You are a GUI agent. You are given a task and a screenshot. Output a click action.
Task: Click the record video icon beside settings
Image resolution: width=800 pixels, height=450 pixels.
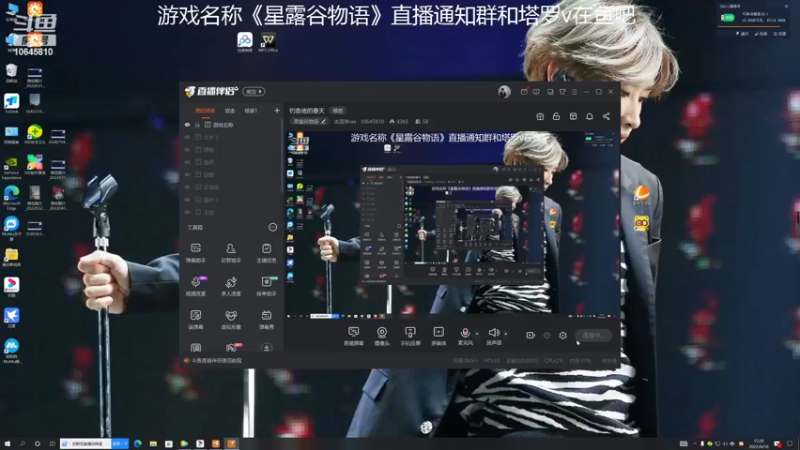point(530,335)
